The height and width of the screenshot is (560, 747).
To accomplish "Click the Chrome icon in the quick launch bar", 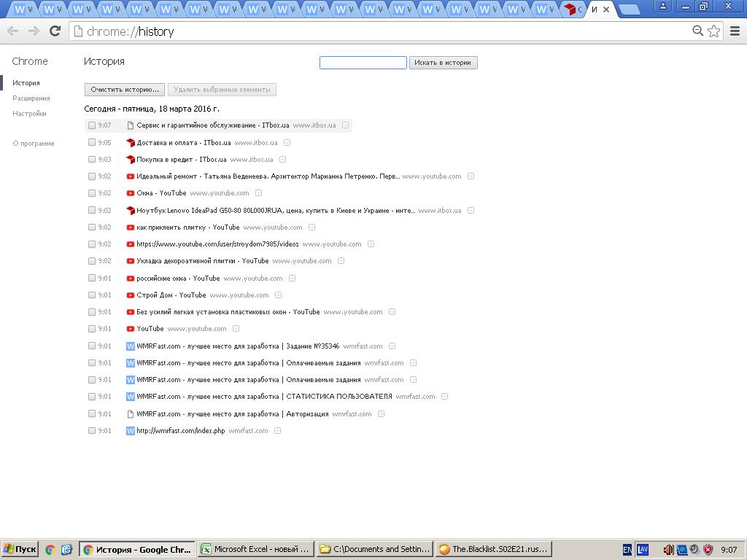I will tap(50, 550).
